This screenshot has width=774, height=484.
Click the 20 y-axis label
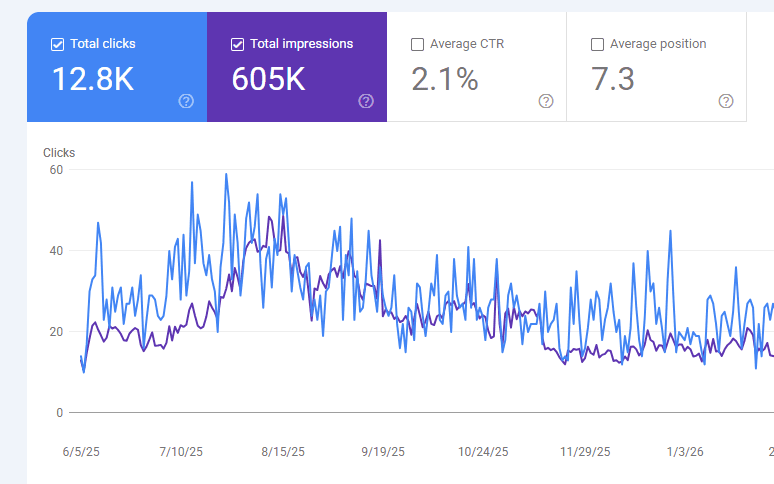(56, 332)
